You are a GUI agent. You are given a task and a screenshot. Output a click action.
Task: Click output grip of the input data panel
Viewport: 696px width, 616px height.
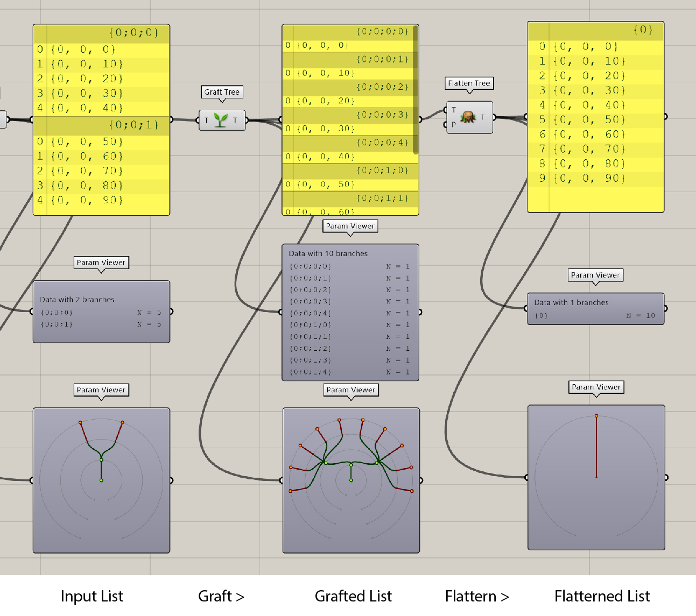171,120
